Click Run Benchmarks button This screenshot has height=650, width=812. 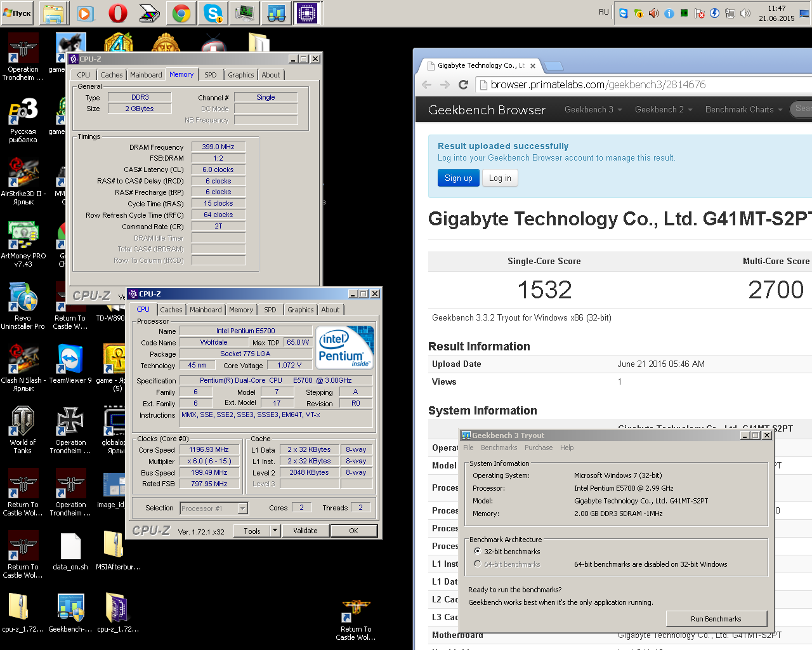[x=716, y=619]
